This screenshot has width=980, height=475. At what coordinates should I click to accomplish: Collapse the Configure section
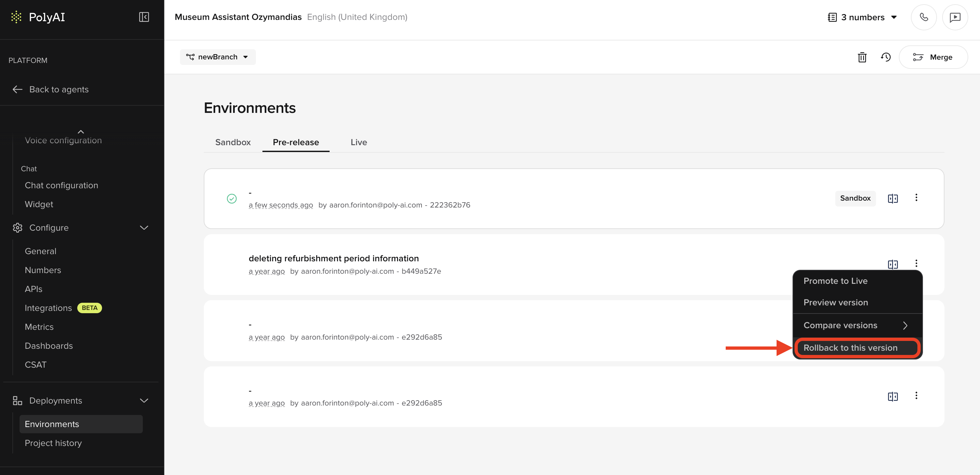point(144,228)
